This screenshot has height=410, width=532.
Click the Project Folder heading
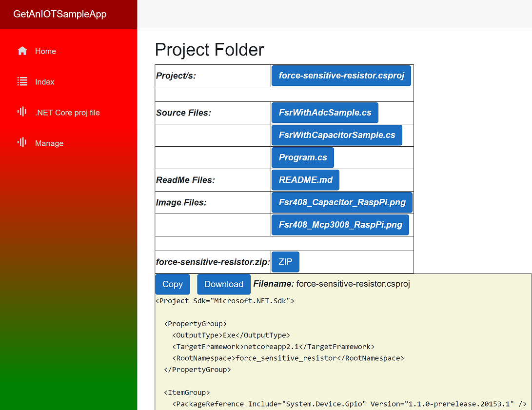click(x=209, y=50)
